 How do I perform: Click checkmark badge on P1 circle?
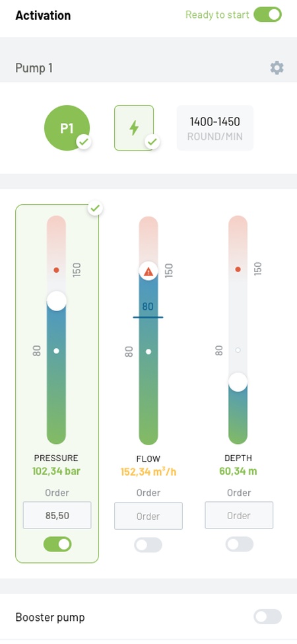tap(84, 142)
